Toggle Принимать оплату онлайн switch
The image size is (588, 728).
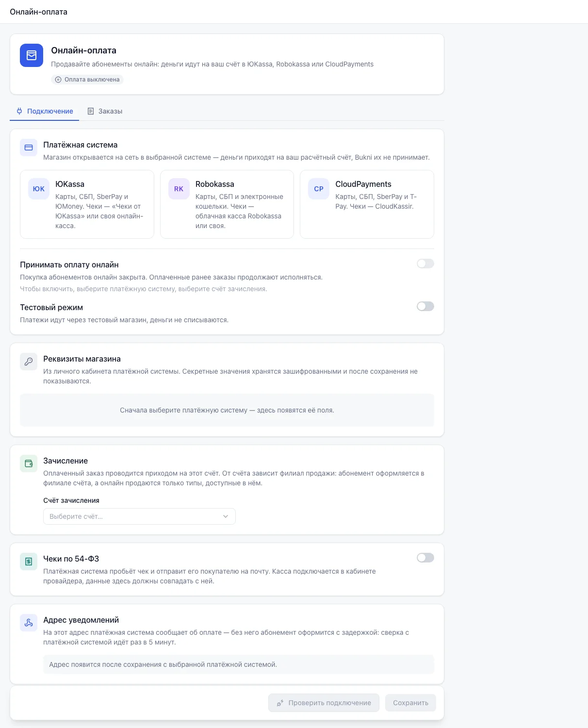pyautogui.click(x=425, y=264)
